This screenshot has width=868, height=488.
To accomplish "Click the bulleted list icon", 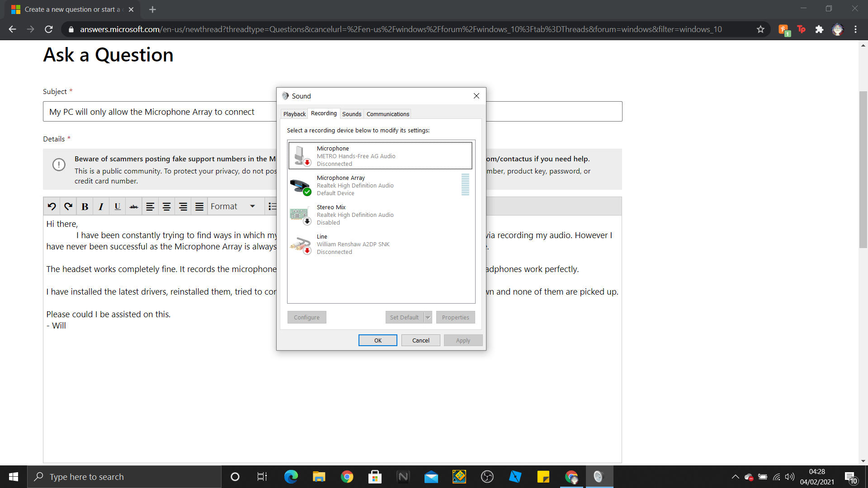I will [272, 206].
